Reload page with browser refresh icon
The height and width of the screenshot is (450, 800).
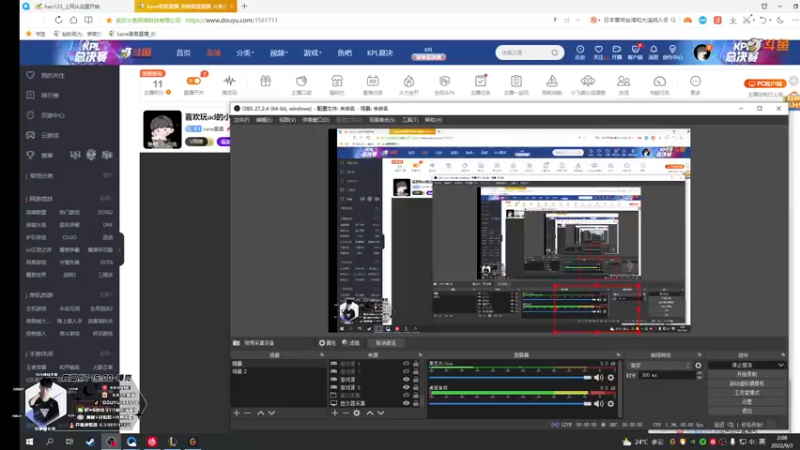[x=58, y=20]
